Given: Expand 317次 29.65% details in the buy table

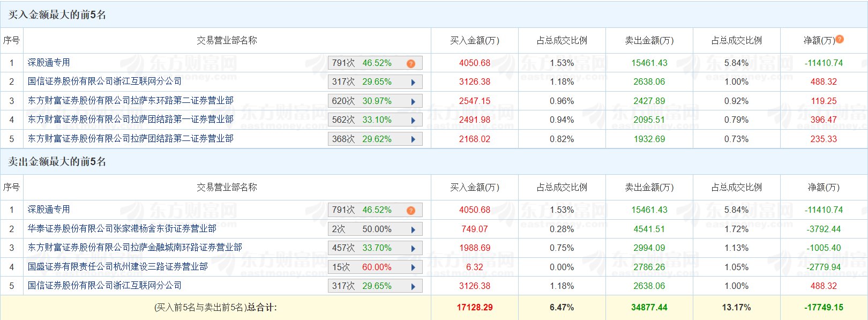Looking at the screenshot, I should tap(413, 82).
